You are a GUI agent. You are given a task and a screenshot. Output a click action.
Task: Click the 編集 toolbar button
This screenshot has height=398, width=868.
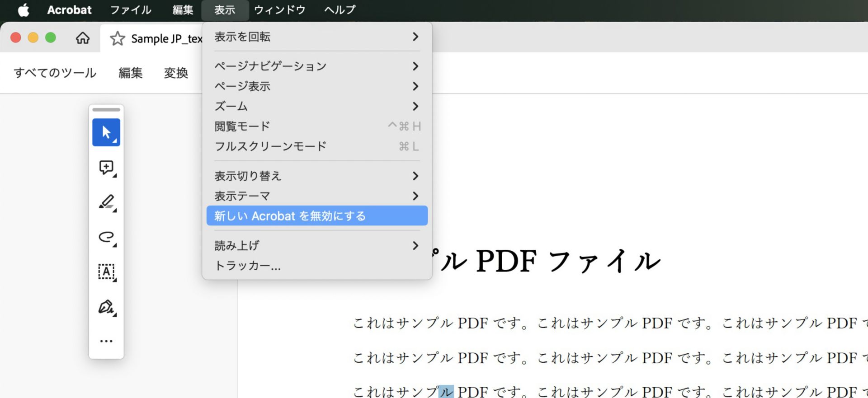pyautogui.click(x=131, y=73)
